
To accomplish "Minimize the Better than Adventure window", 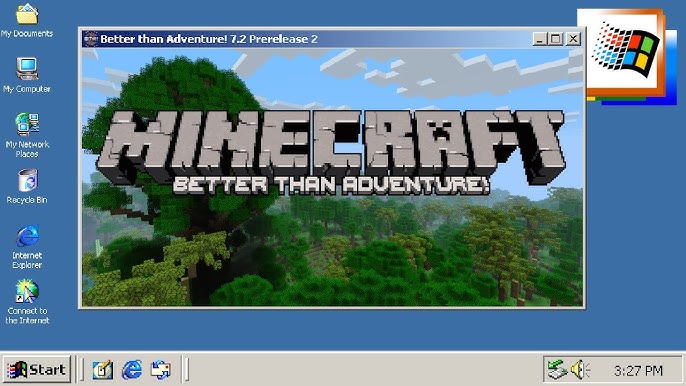I will click(x=540, y=39).
